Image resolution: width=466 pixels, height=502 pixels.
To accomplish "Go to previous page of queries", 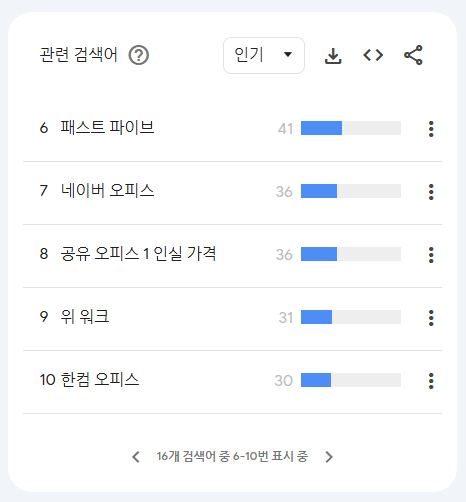I will [136, 457].
